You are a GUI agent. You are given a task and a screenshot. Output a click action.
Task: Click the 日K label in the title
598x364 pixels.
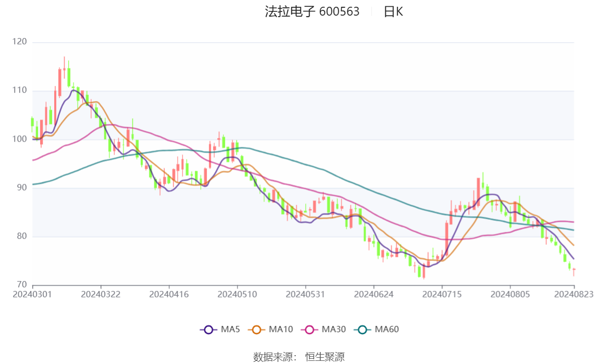tap(393, 12)
